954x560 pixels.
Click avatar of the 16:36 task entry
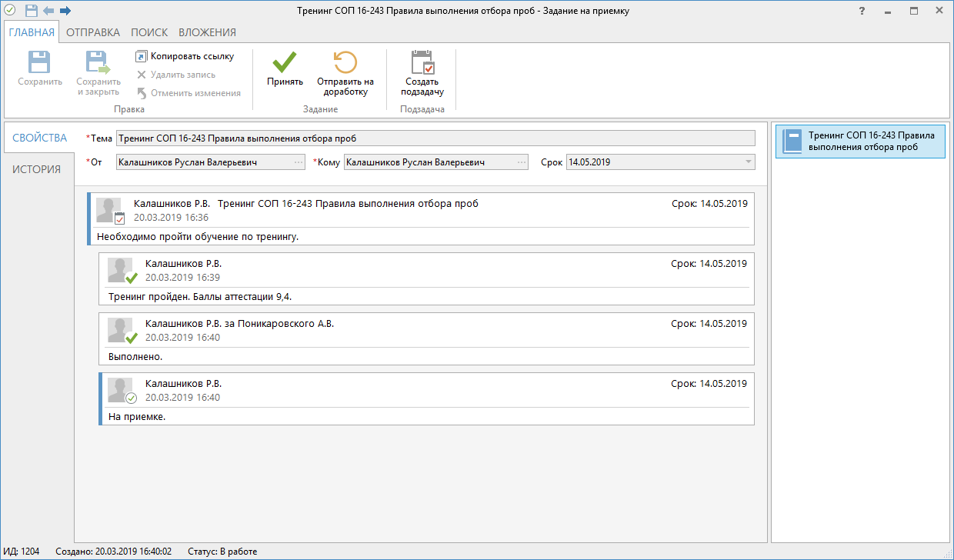pos(110,210)
